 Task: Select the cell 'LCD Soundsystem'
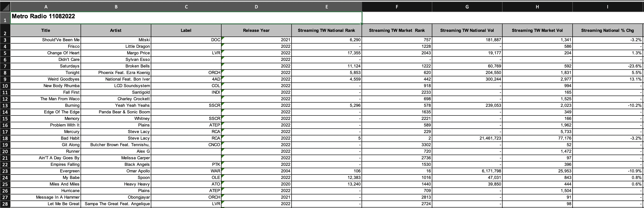(x=116, y=86)
